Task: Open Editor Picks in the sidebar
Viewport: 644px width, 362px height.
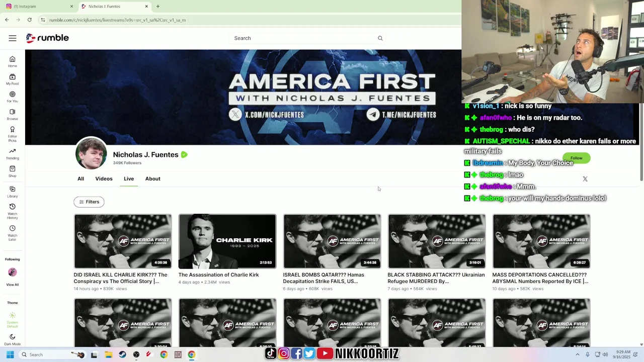Action: point(12,134)
